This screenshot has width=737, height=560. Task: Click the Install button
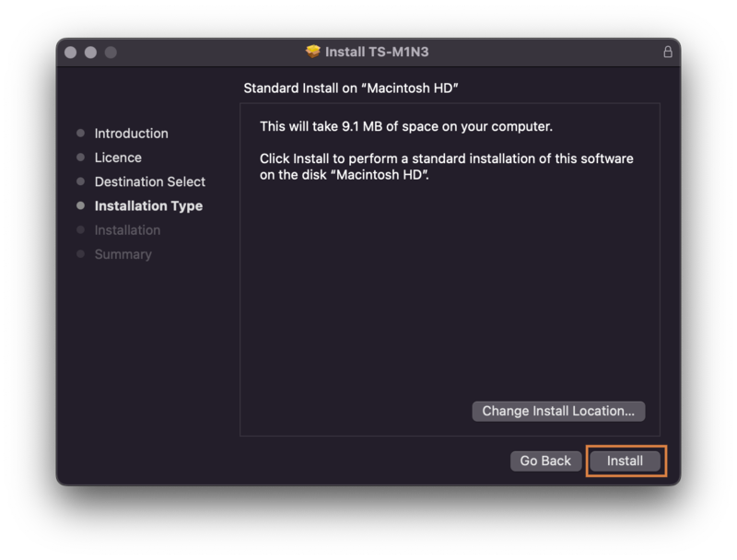(625, 461)
